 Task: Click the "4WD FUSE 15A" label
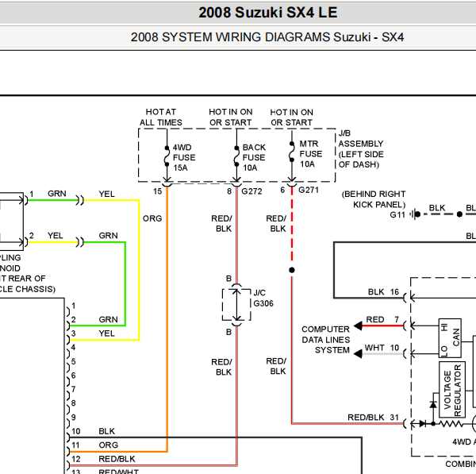pos(184,157)
